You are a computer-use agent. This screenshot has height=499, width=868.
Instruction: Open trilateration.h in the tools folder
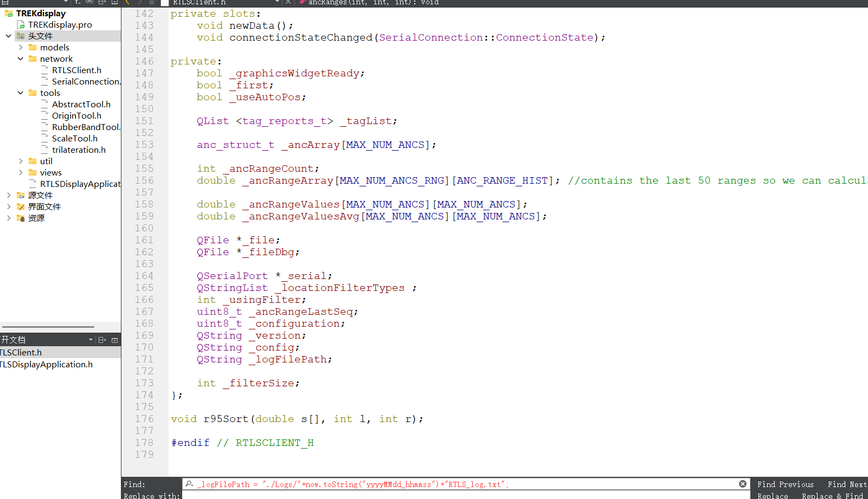pyautogui.click(x=79, y=150)
